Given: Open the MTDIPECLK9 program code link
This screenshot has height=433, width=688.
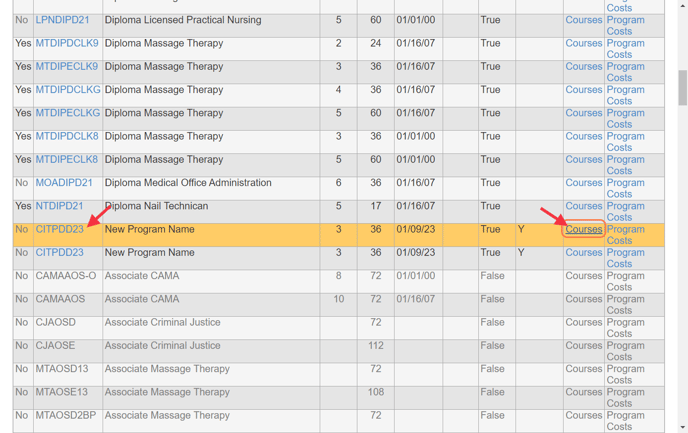Looking at the screenshot, I should click(x=67, y=67).
